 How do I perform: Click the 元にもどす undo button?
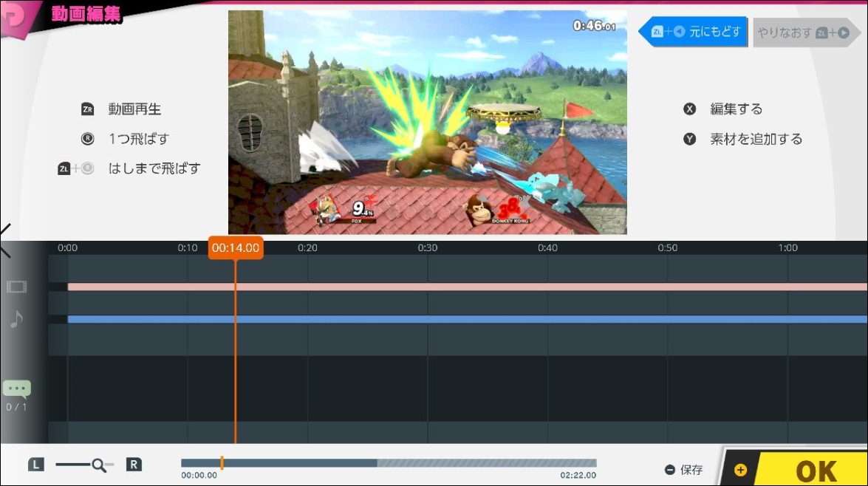pyautogui.click(x=692, y=32)
